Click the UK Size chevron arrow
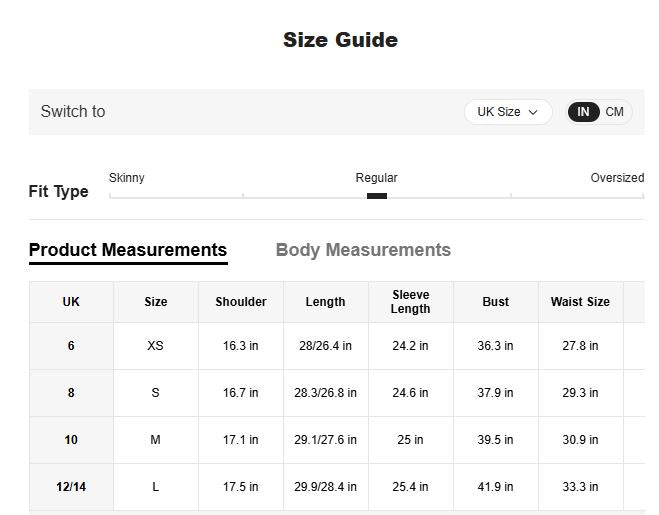The height and width of the screenshot is (515, 659). click(533, 113)
